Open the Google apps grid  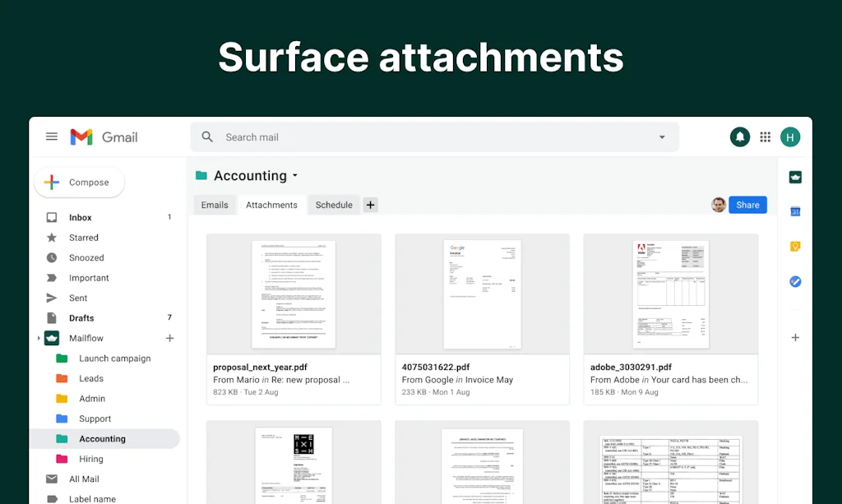coord(765,136)
